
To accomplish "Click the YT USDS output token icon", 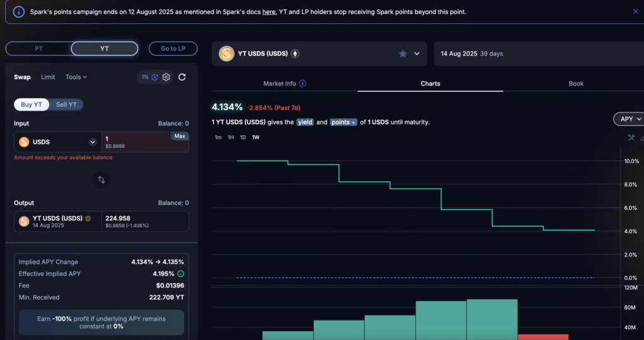I will click(24, 221).
